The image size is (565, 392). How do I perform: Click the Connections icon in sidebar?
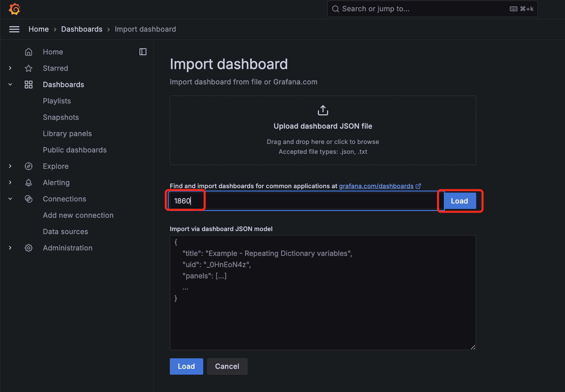[29, 199]
